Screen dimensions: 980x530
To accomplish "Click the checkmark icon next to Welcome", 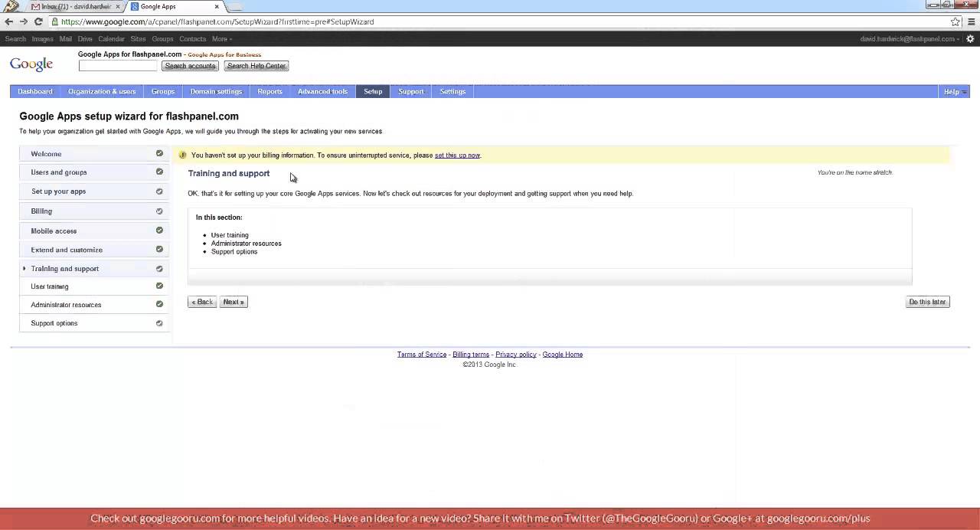I will pyautogui.click(x=159, y=153).
